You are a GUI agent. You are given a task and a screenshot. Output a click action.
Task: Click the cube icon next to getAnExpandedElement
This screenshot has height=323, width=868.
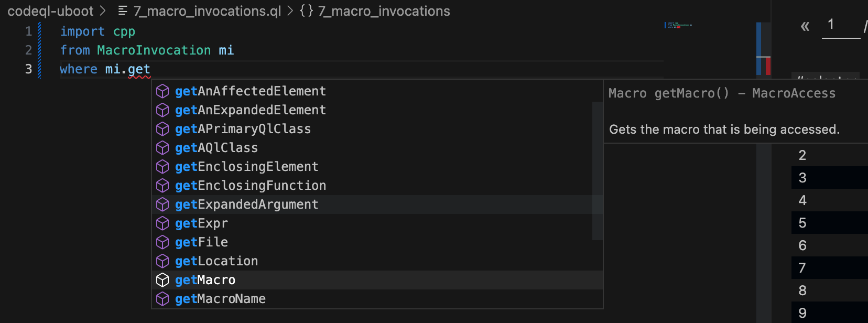(162, 110)
